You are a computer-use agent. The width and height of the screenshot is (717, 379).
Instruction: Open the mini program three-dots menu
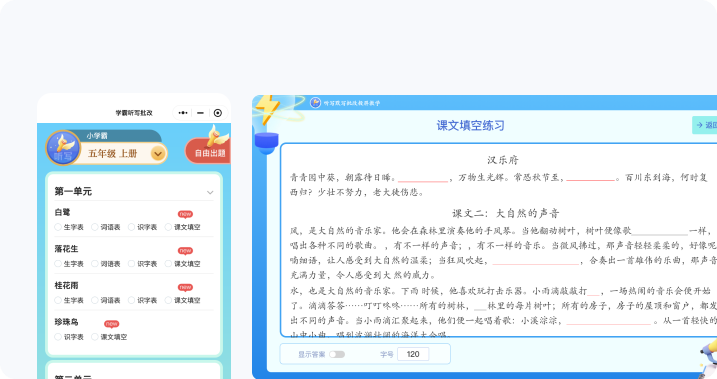click(183, 113)
